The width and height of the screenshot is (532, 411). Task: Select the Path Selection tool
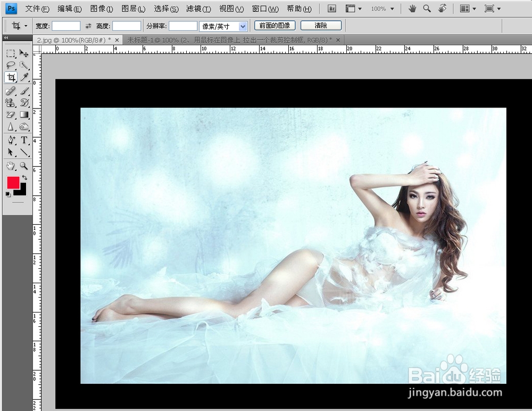pos(11,152)
